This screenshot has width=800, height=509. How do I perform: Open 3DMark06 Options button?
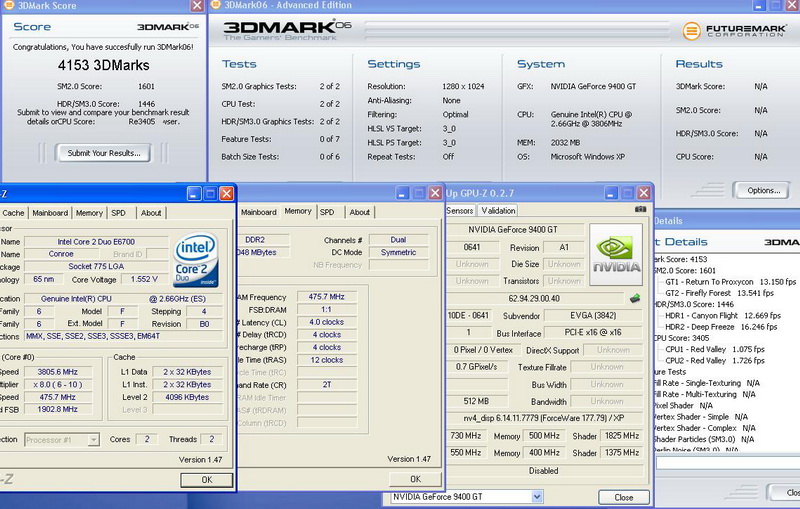coord(763,190)
